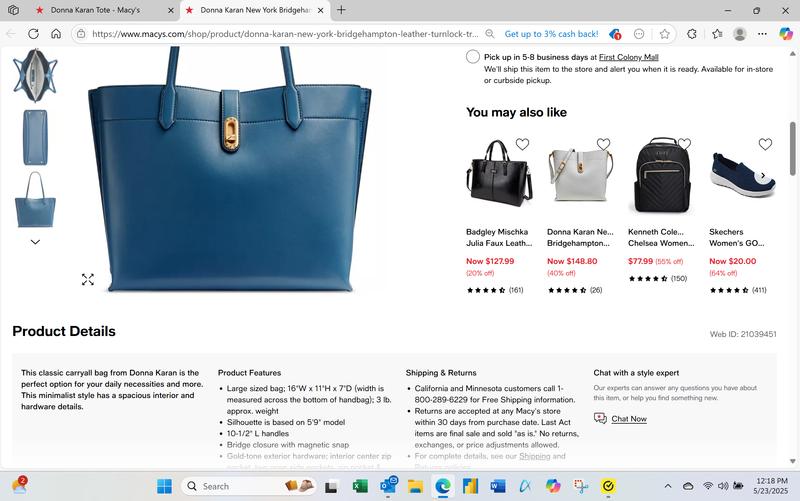
Task: Open Outlook from the taskbar
Action: [x=389, y=485]
